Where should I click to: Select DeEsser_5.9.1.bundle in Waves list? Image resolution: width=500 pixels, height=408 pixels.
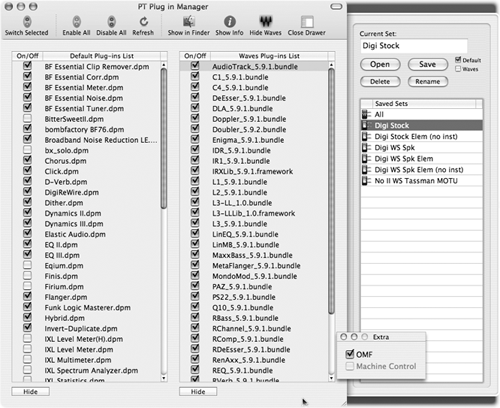point(249,98)
